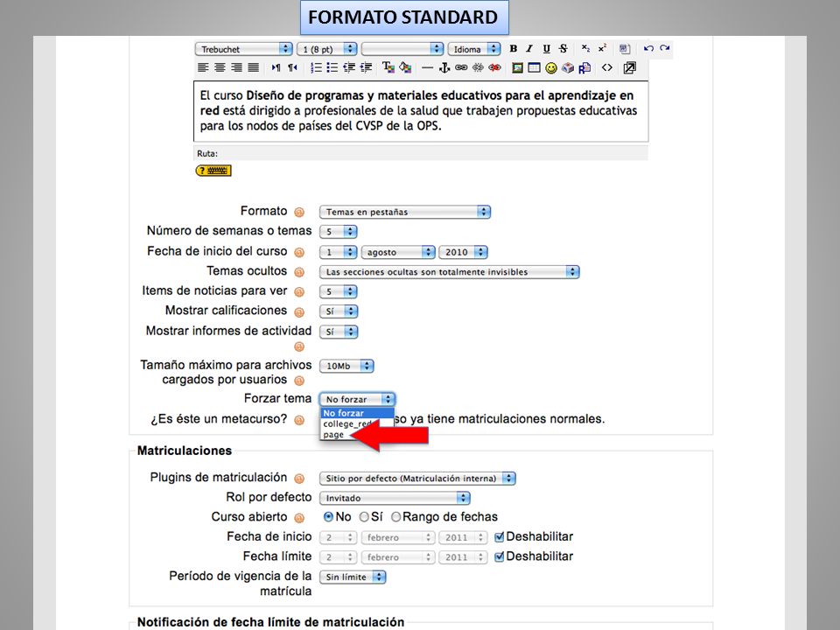Select Sí for Curso abierto
The height and width of the screenshot is (630, 840).
coord(364,517)
